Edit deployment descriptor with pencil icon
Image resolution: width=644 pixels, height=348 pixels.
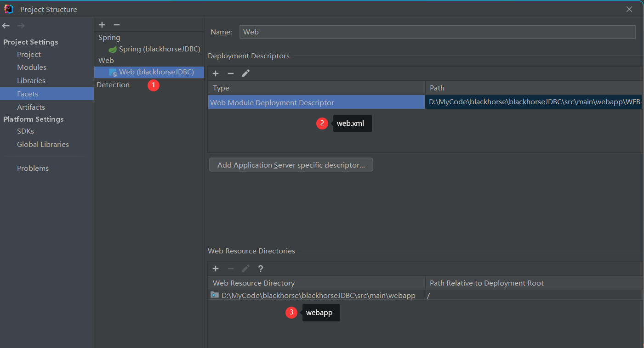coord(246,73)
